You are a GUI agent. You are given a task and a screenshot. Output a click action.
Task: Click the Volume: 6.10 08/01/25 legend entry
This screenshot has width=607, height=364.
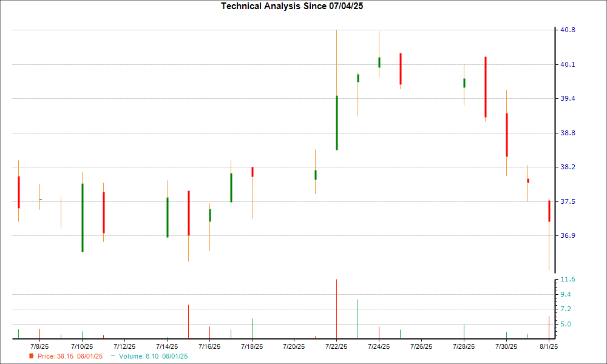point(154,356)
